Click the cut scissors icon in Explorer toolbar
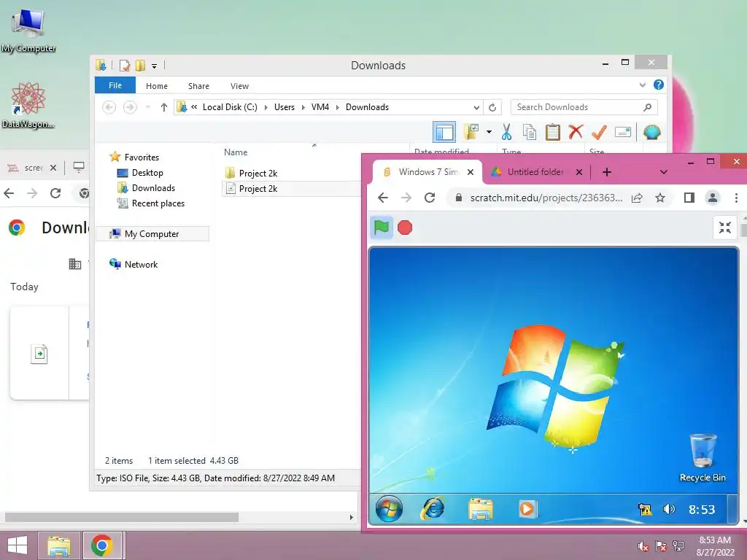The image size is (747, 560). click(506, 132)
